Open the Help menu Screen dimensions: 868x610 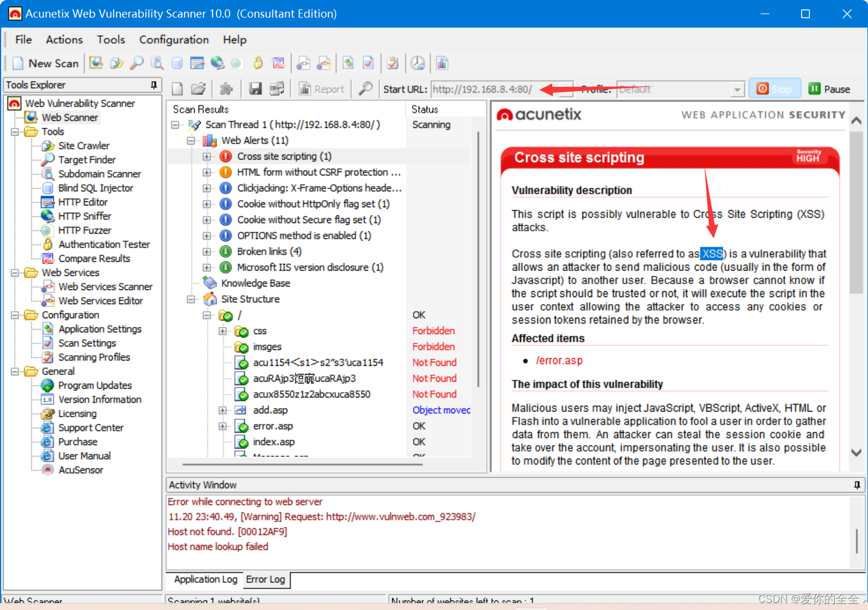point(235,39)
